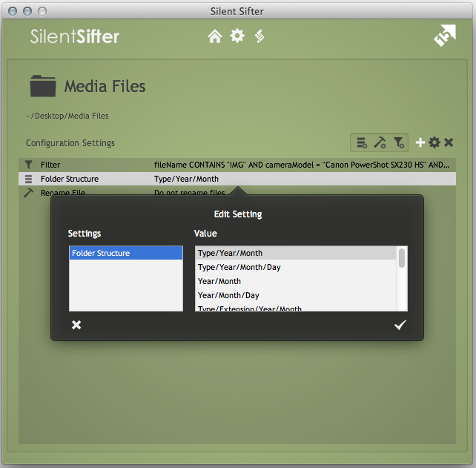Select the Filter row funnel icon
Viewport: 476px width, 468px height.
[28, 165]
